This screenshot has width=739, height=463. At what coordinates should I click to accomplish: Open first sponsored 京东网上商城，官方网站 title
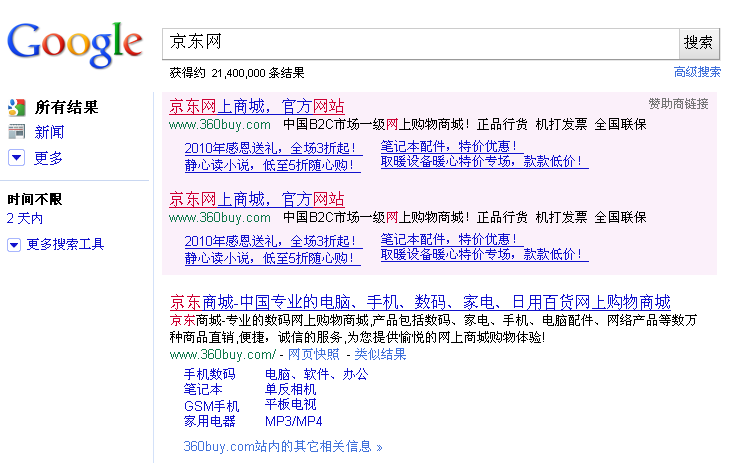257,107
